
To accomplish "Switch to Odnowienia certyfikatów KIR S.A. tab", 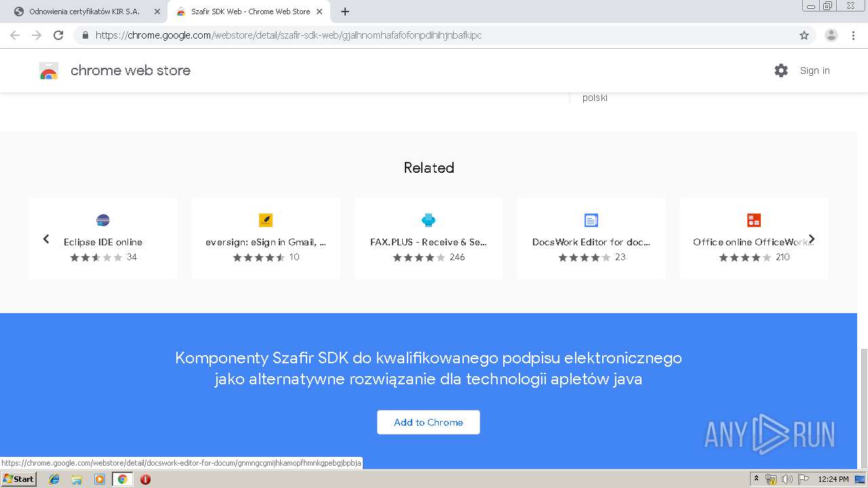I will pos(84,12).
